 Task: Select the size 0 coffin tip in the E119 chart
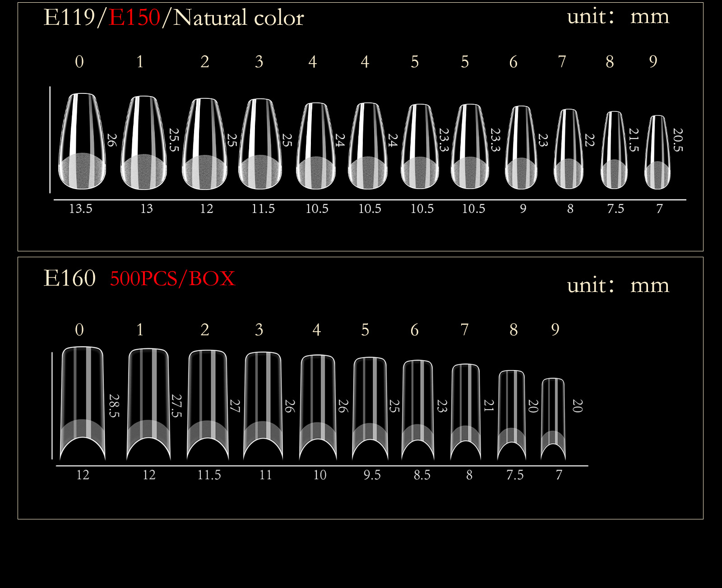[82, 141]
